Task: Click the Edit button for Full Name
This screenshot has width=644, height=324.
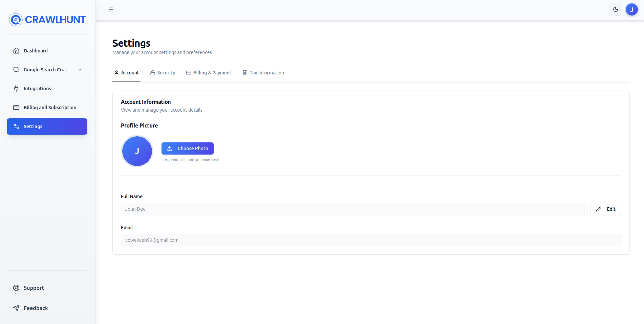Action: point(606,209)
